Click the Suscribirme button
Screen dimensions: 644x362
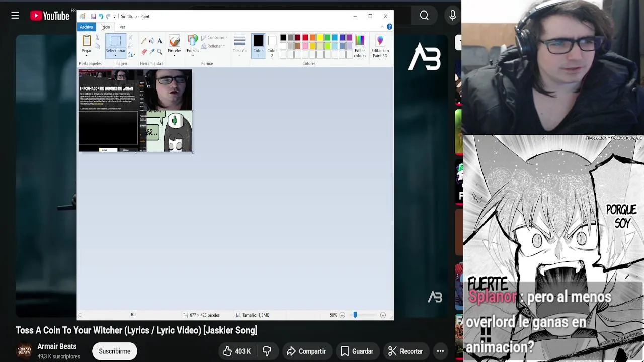click(x=115, y=351)
